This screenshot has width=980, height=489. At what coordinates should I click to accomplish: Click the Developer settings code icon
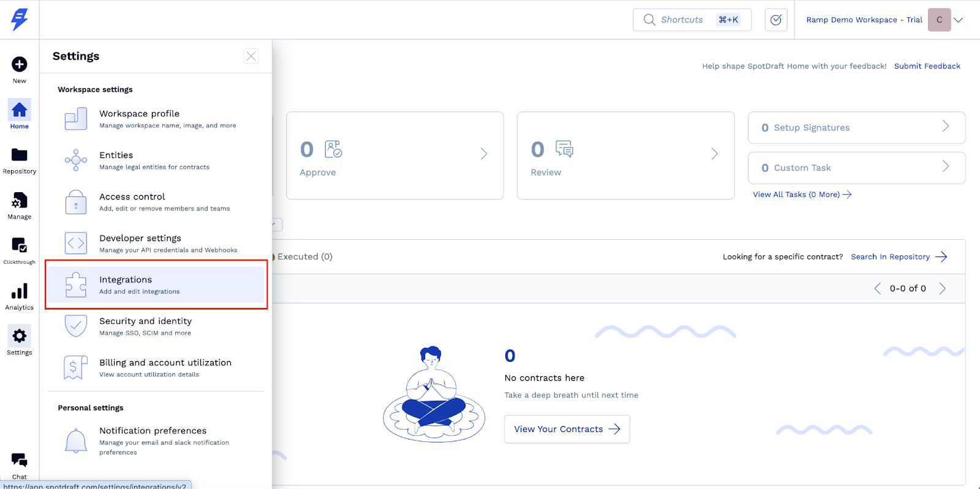click(76, 244)
